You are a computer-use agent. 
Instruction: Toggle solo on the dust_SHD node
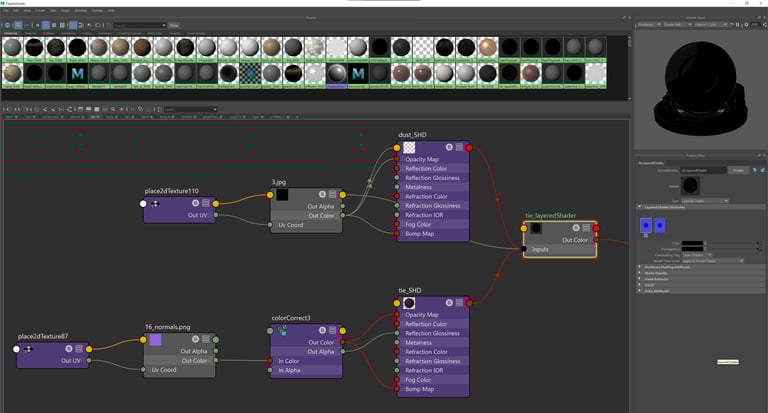tap(449, 147)
